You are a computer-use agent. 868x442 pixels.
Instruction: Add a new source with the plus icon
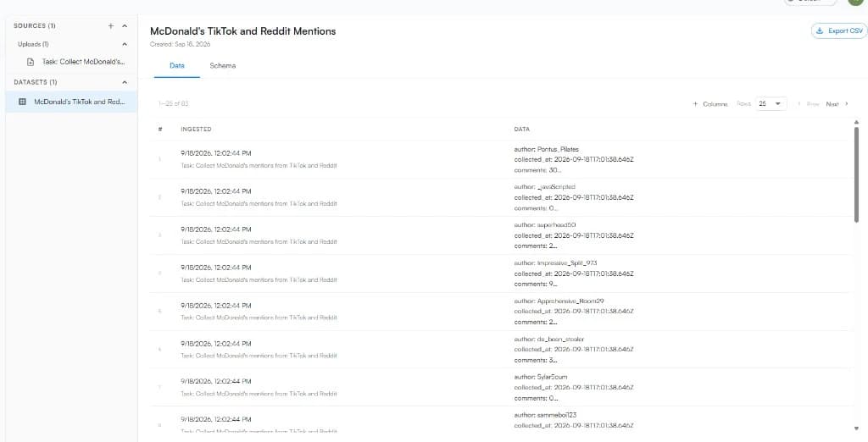pyautogui.click(x=111, y=26)
